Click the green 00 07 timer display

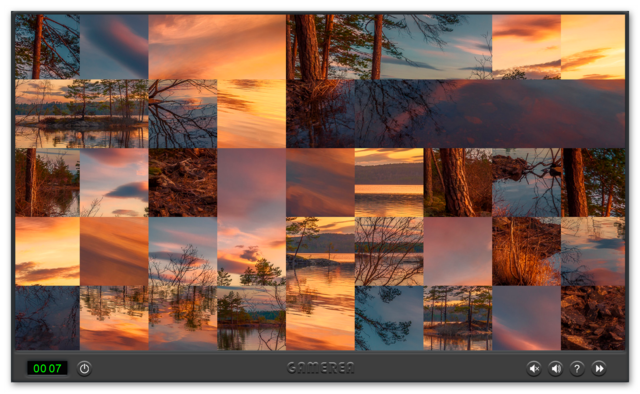pyautogui.click(x=47, y=368)
